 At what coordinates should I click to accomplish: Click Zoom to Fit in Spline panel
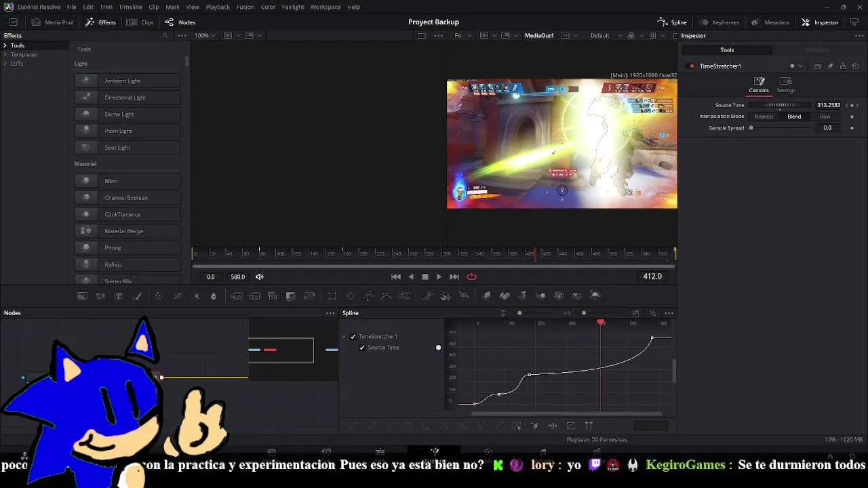click(635, 313)
